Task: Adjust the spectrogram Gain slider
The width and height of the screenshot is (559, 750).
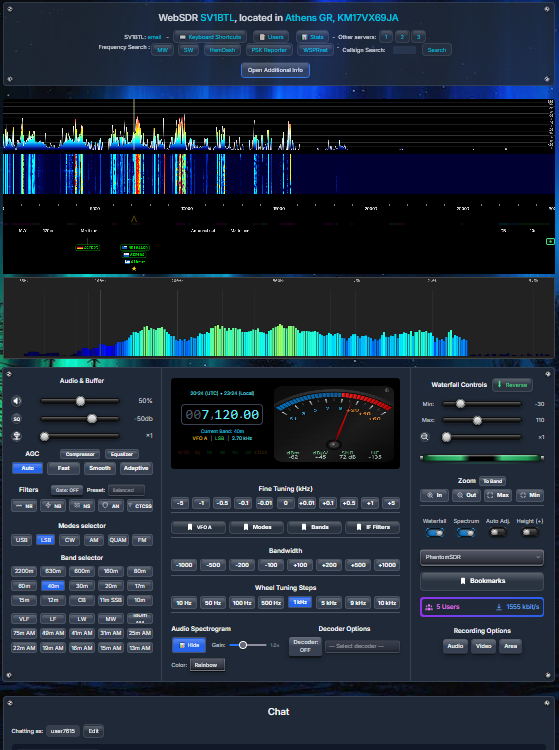Action: coord(248,645)
